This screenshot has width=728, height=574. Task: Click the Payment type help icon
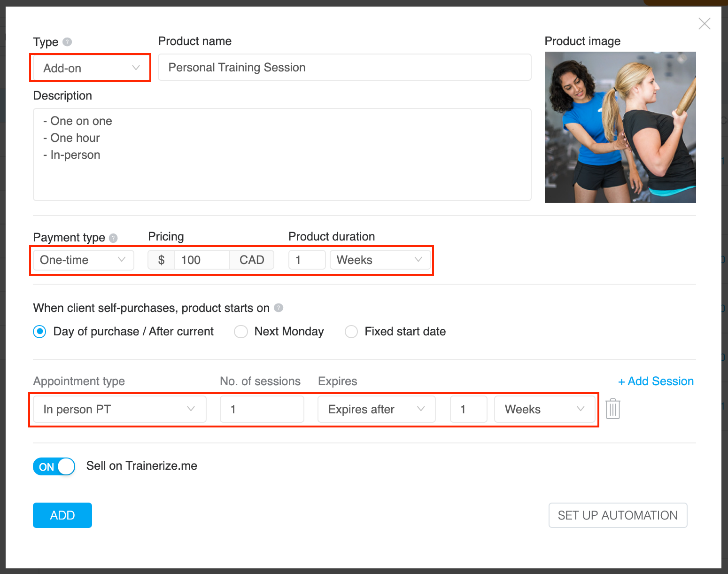113,238
